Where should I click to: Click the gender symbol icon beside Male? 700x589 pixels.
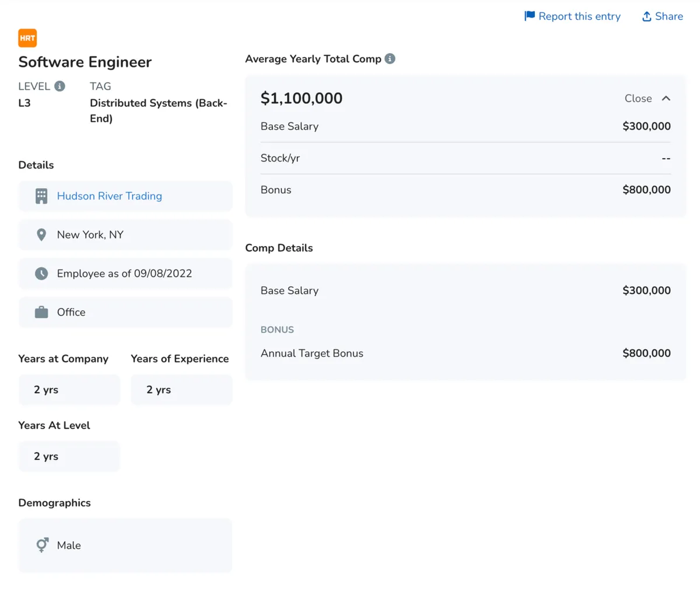click(42, 545)
